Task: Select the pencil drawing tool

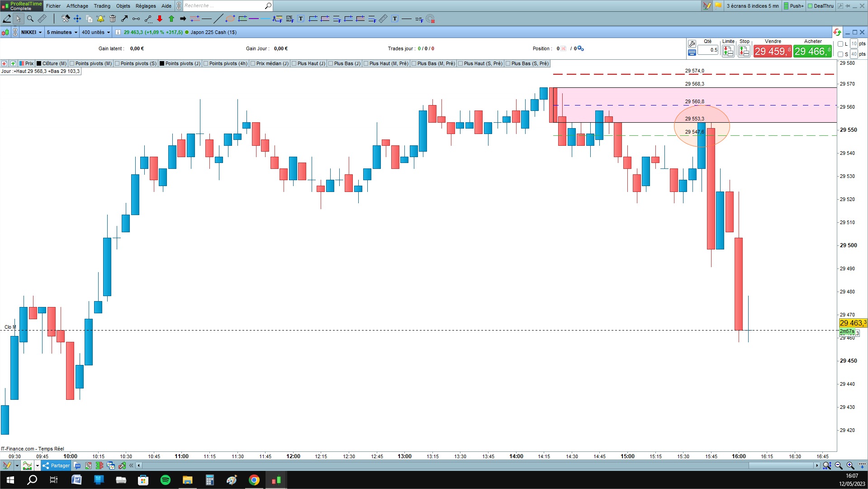Action: [7, 19]
